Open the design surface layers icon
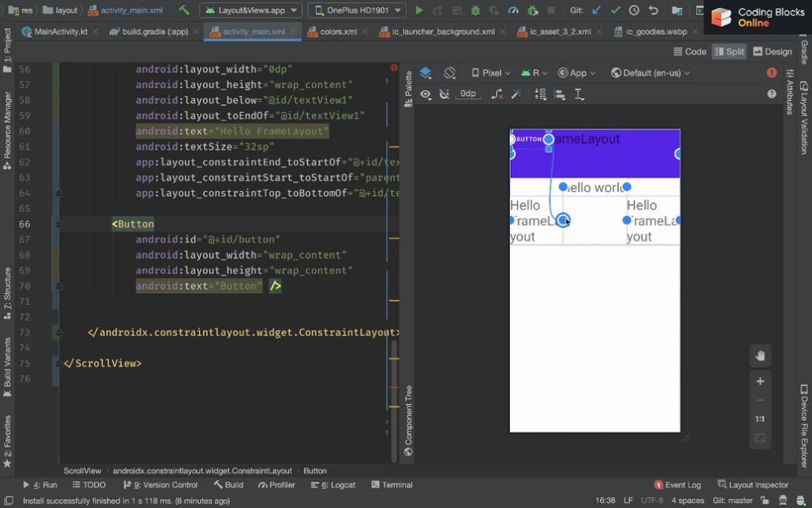Viewport: 812px width, 508px height. point(425,72)
